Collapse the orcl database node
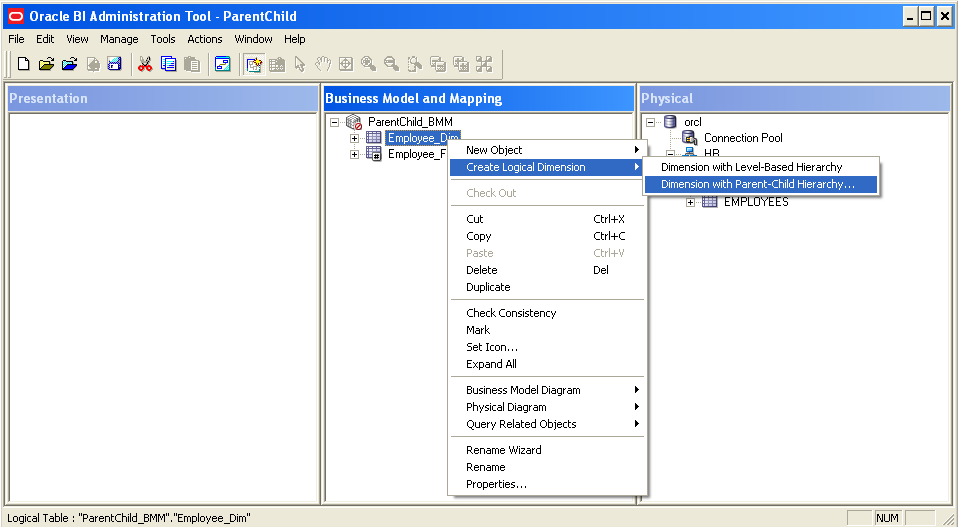This screenshot has height=527, width=958. coord(650,122)
